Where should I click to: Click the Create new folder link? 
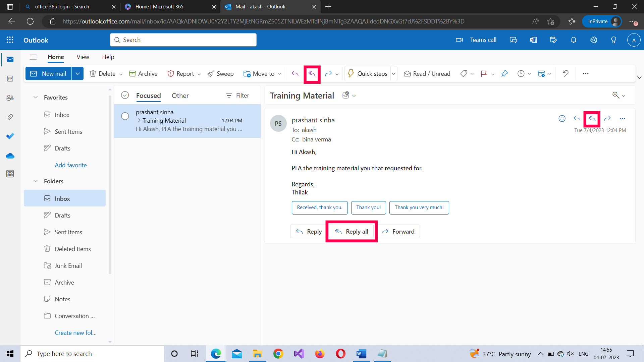75,333
